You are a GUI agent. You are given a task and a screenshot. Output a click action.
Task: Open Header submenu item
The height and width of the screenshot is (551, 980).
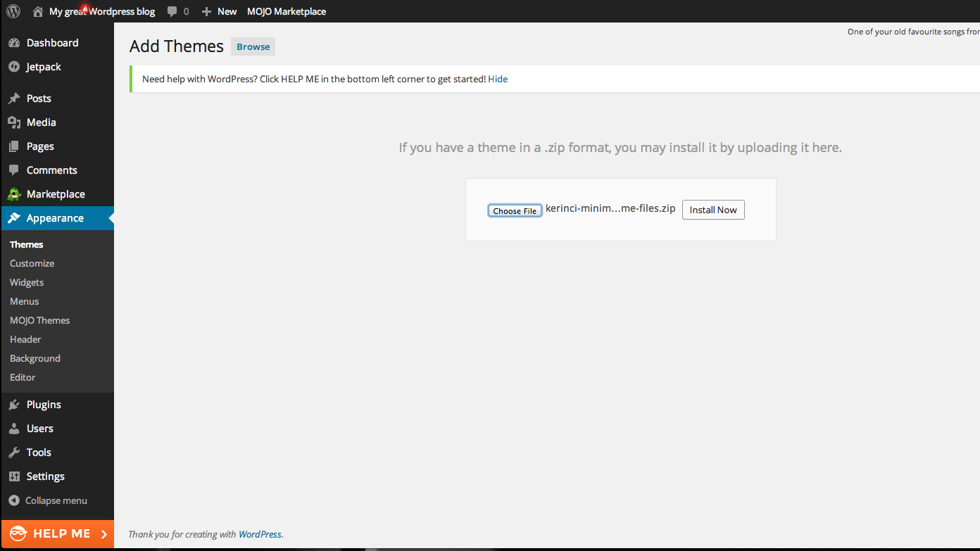pyautogui.click(x=25, y=339)
